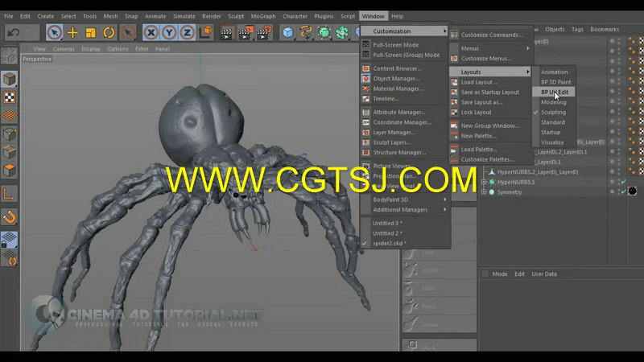Open the NURBS generator icon
The height and width of the screenshot is (362, 644).
[324, 32]
